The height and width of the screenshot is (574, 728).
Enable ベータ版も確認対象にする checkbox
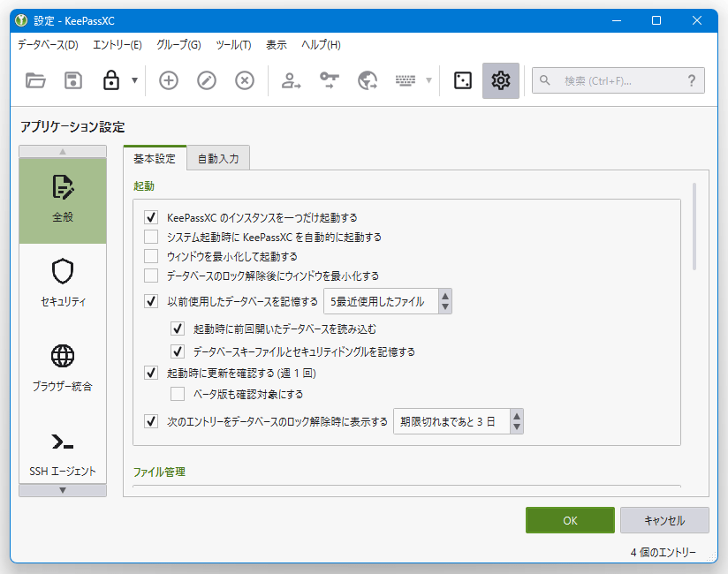click(x=178, y=394)
